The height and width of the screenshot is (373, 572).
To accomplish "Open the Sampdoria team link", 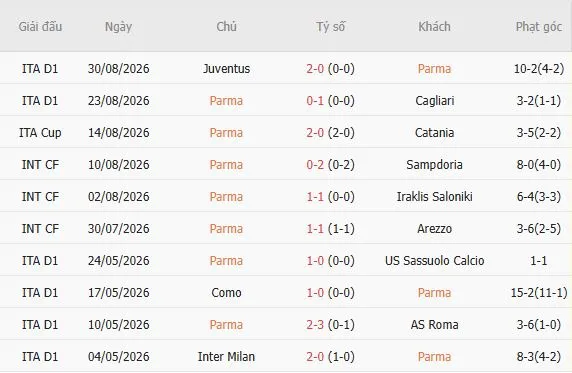I will click(x=434, y=165).
